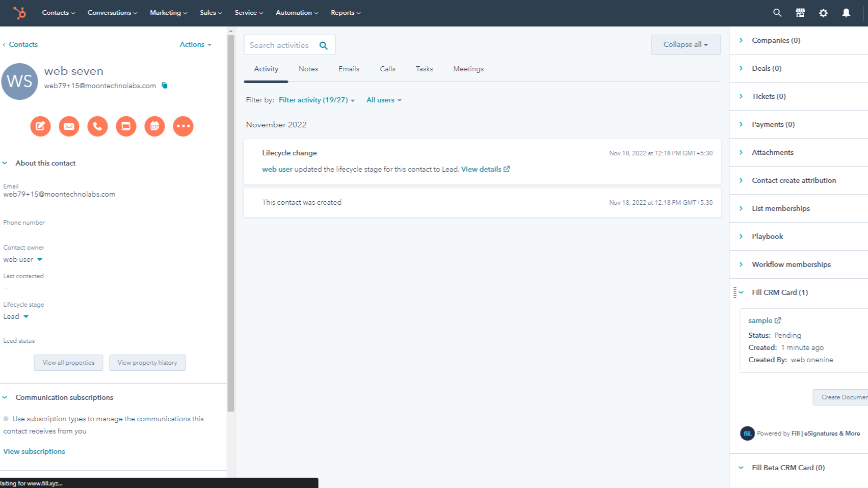
Task: Open the Collapse all dropdown
Action: click(x=685, y=44)
